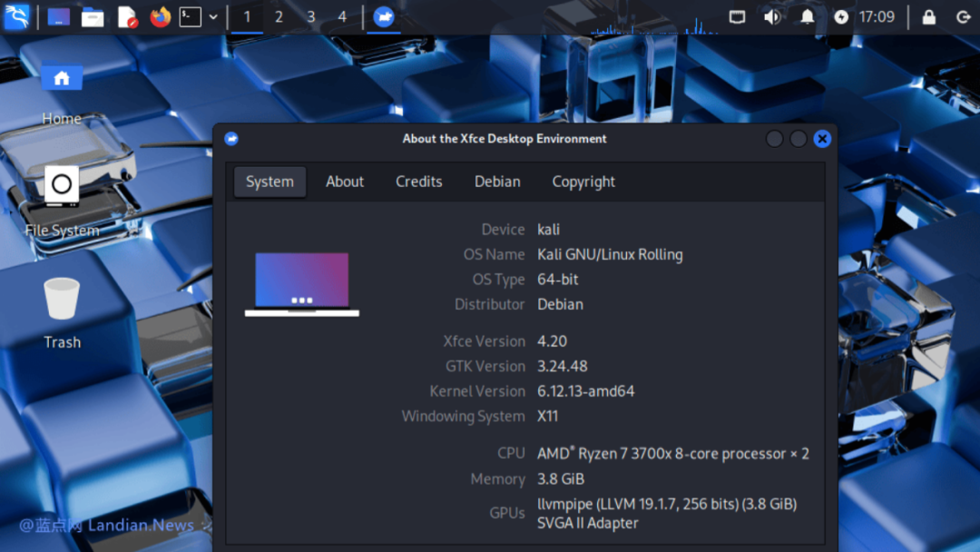Click the 17:09 panel clock

877,17
